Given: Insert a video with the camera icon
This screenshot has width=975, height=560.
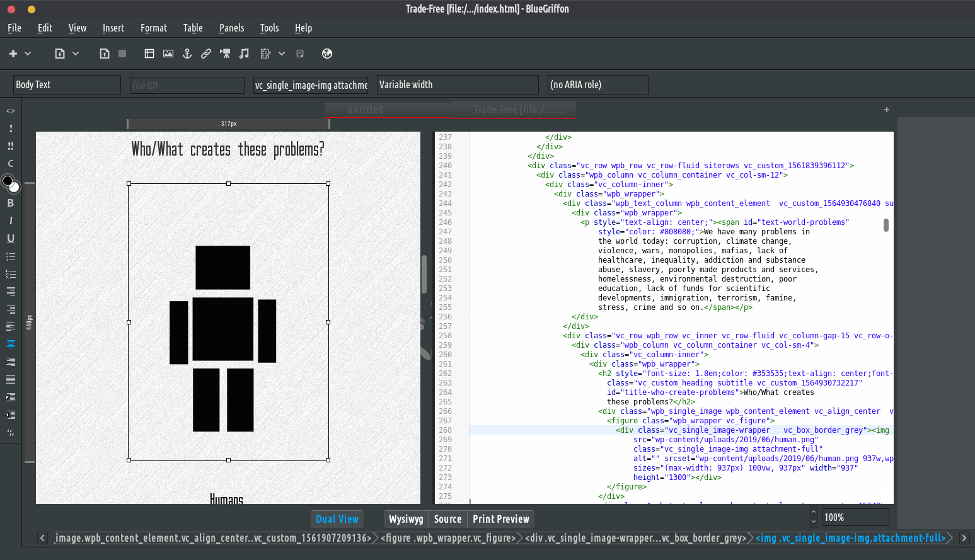Looking at the screenshot, I should tap(225, 54).
